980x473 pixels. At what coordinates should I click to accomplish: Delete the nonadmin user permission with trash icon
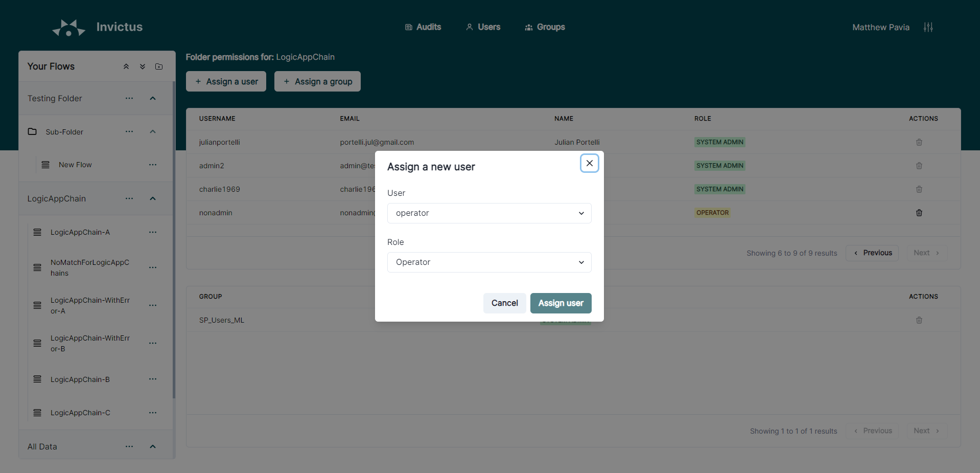[919, 213]
